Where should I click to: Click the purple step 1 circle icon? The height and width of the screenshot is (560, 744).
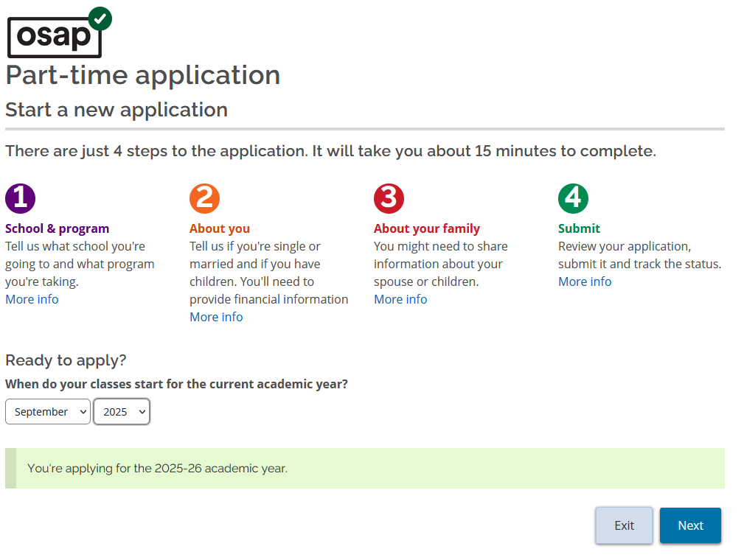[20, 198]
